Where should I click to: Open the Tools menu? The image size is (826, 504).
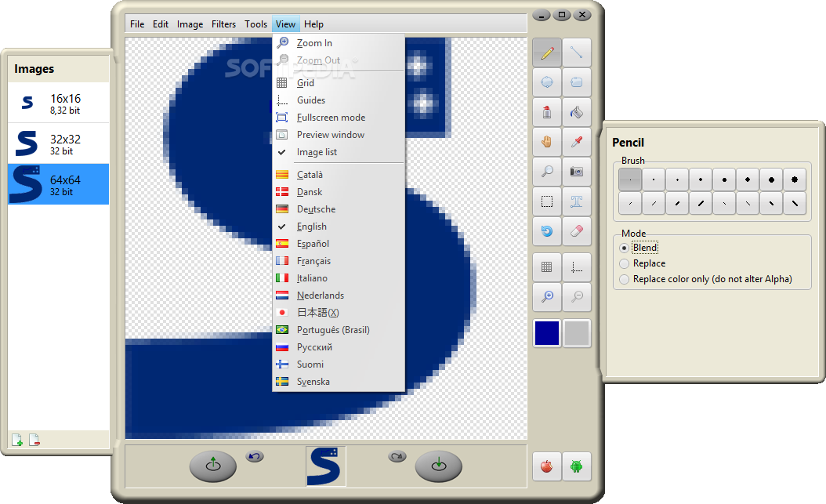click(256, 24)
